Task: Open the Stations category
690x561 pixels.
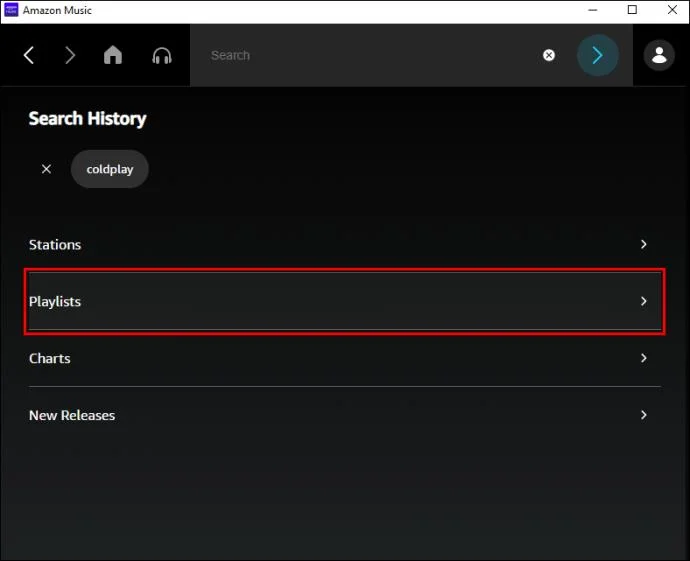Action: point(345,244)
